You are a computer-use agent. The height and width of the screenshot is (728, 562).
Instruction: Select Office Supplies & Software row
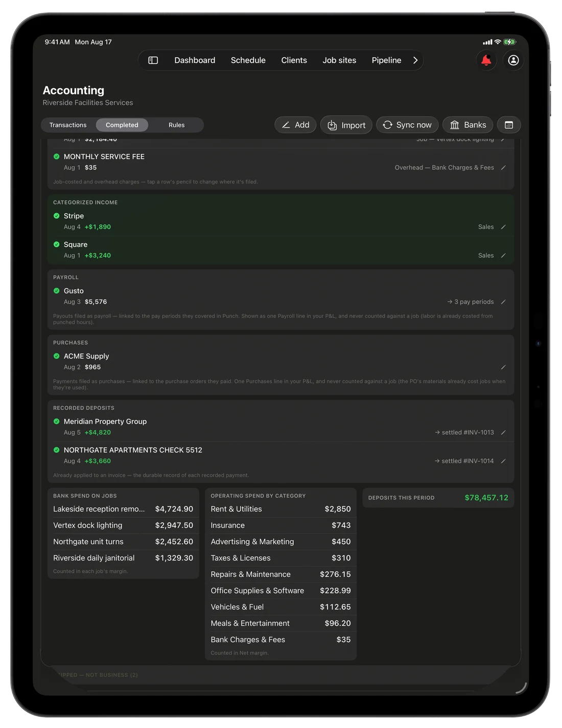[x=280, y=591]
